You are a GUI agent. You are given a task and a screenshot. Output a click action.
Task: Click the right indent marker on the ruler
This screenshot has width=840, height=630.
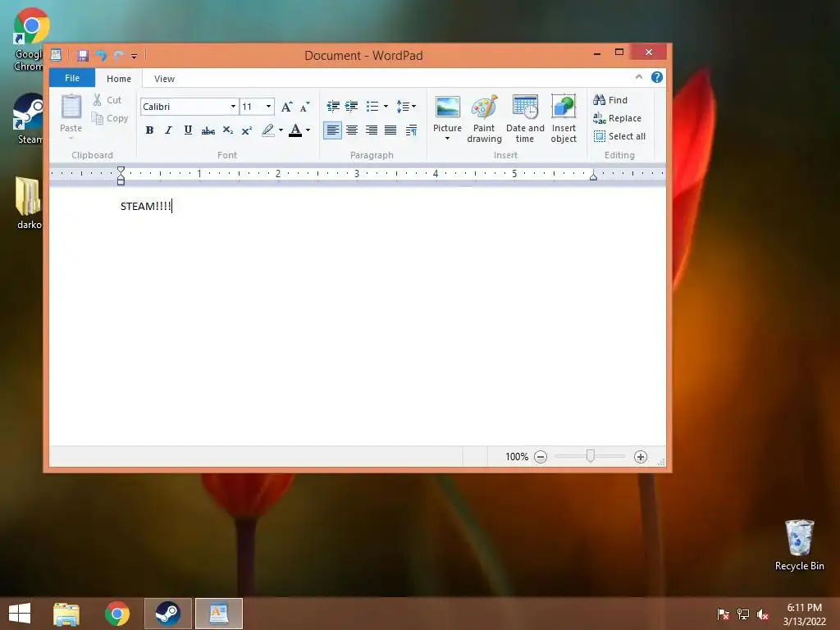(593, 176)
